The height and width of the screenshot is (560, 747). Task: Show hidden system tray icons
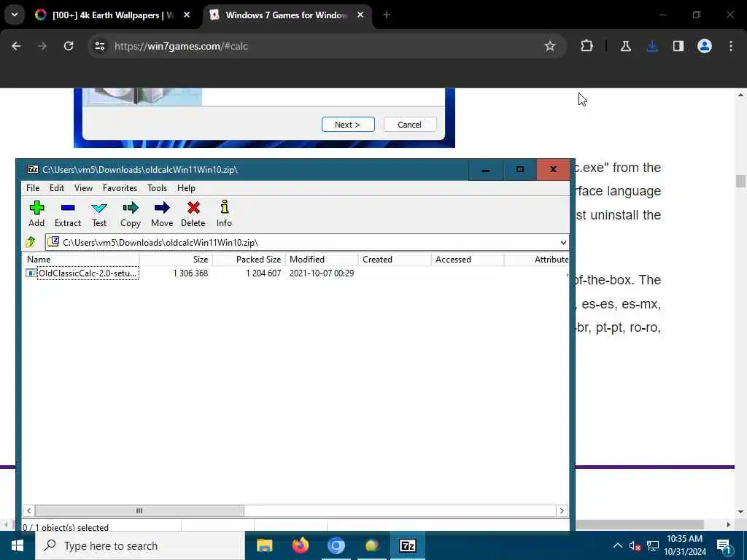[x=617, y=545]
